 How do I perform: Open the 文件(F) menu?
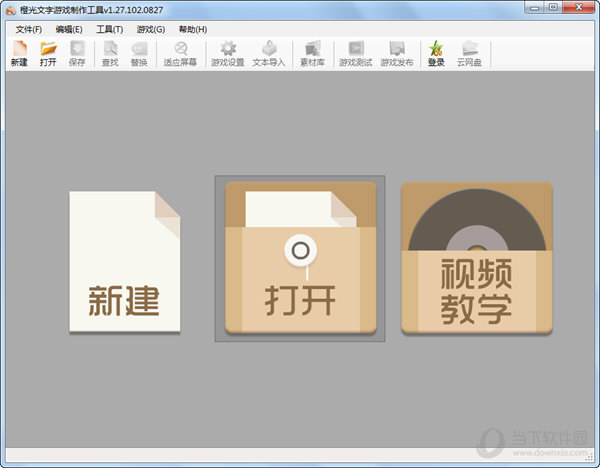[x=29, y=29]
